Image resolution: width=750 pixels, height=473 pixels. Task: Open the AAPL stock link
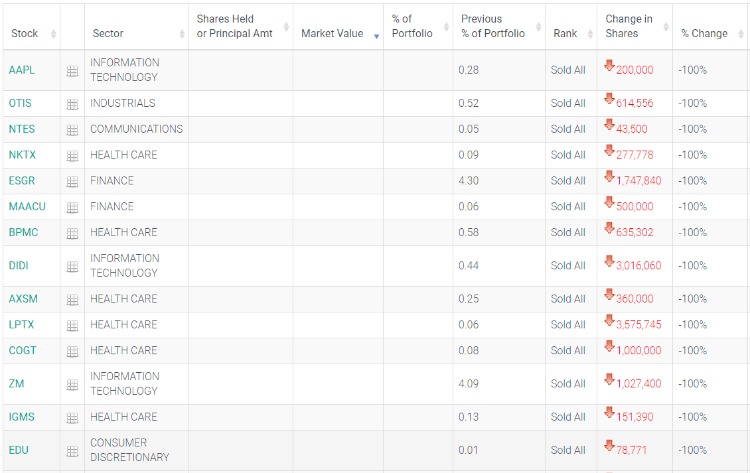click(x=22, y=70)
